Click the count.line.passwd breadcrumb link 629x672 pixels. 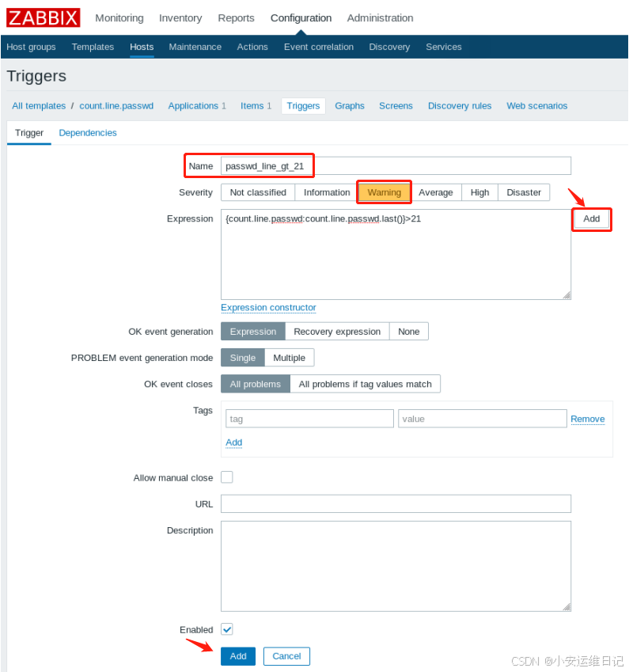click(x=116, y=106)
